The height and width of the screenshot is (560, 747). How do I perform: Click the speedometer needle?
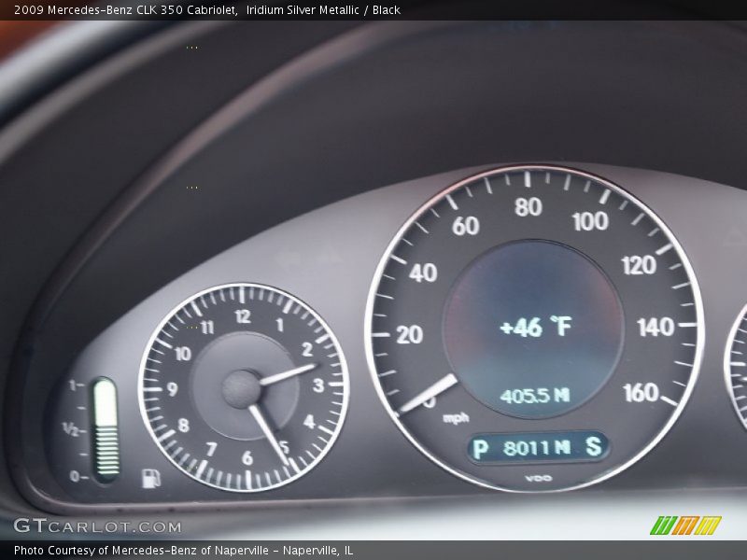(x=429, y=393)
